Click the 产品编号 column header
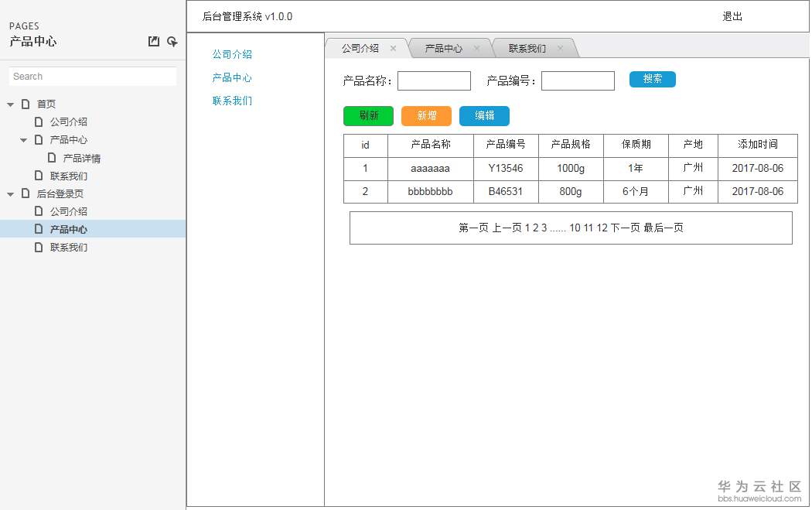The width and height of the screenshot is (812, 510). pos(506,145)
